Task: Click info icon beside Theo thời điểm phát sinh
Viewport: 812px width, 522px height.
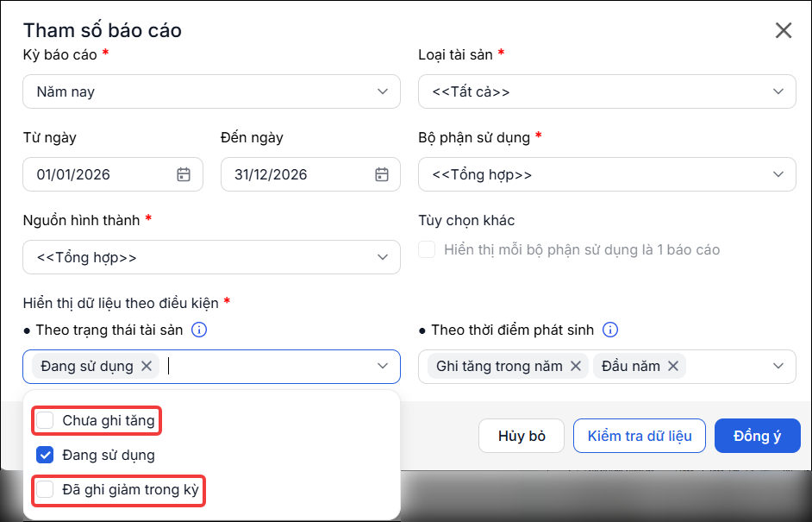Action: click(x=610, y=330)
